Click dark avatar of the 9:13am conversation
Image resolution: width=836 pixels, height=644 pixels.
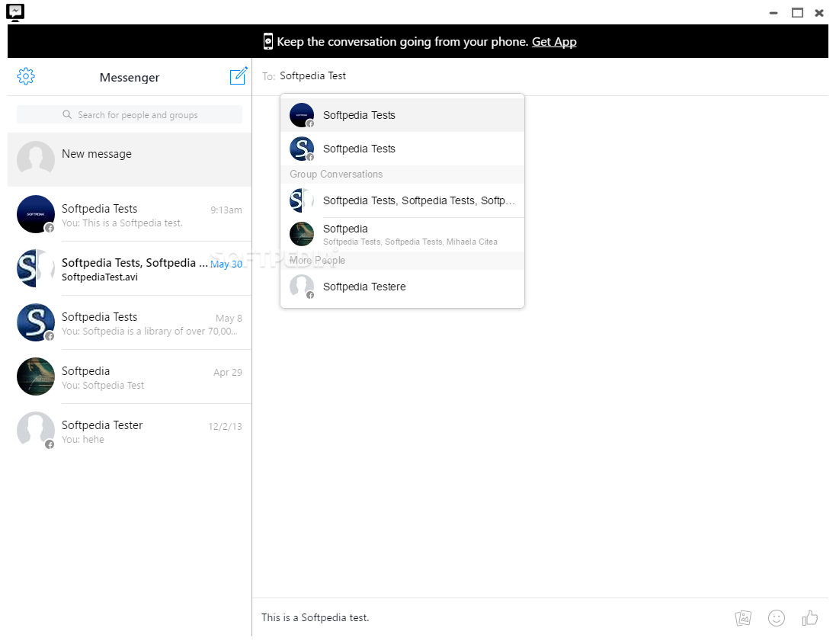click(x=36, y=214)
